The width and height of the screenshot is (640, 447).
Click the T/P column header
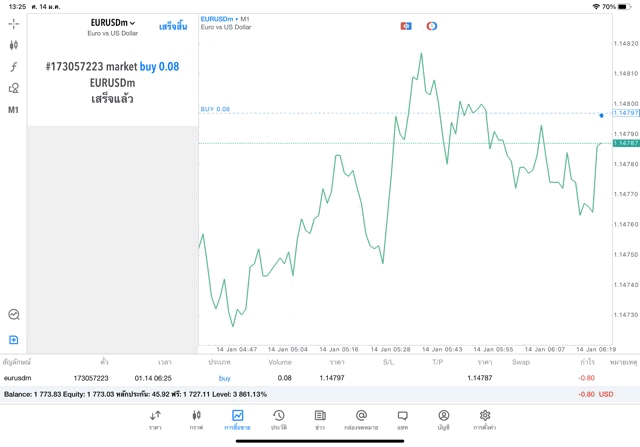tap(438, 362)
